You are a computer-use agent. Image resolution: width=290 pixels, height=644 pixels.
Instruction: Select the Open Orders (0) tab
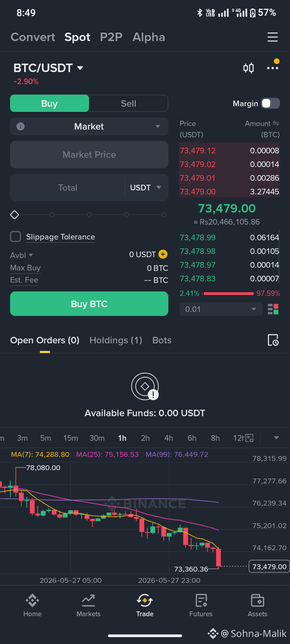45,340
